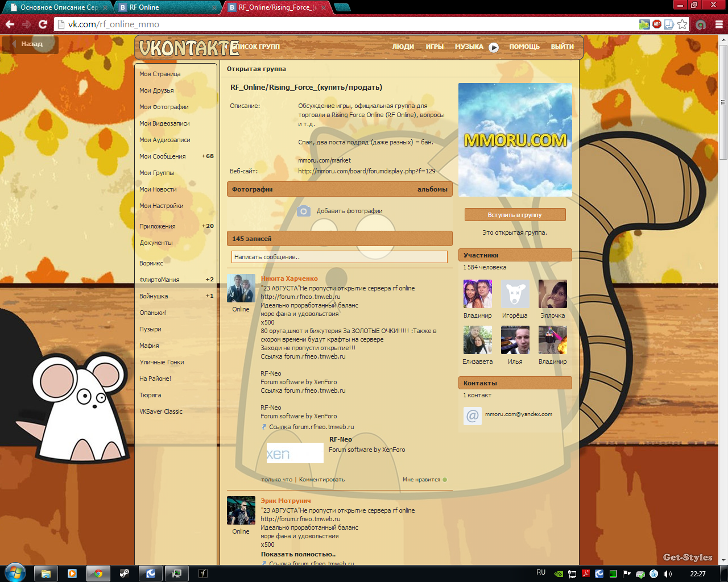
Task: Open the Windows Start button
Action: (x=15, y=573)
